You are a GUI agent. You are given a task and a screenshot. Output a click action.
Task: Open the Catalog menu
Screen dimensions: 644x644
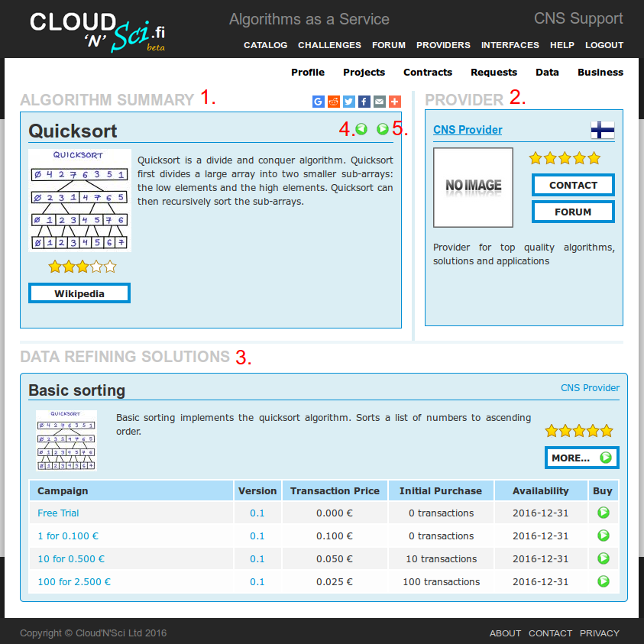pos(265,45)
